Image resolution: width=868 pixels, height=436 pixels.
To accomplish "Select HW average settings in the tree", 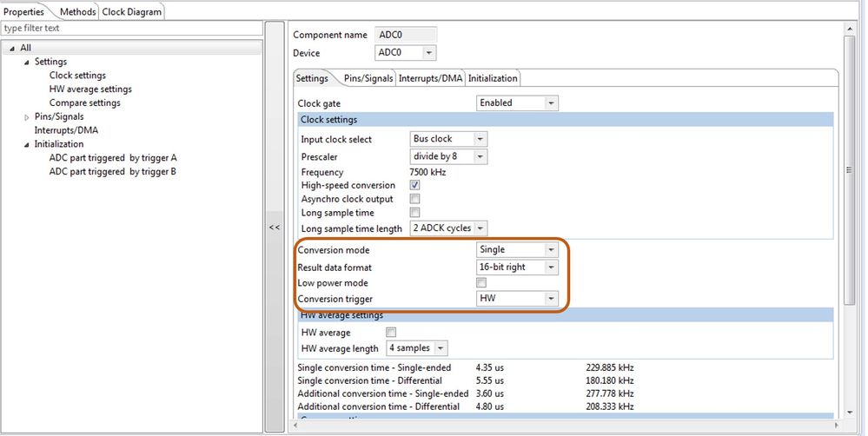I will coord(90,89).
